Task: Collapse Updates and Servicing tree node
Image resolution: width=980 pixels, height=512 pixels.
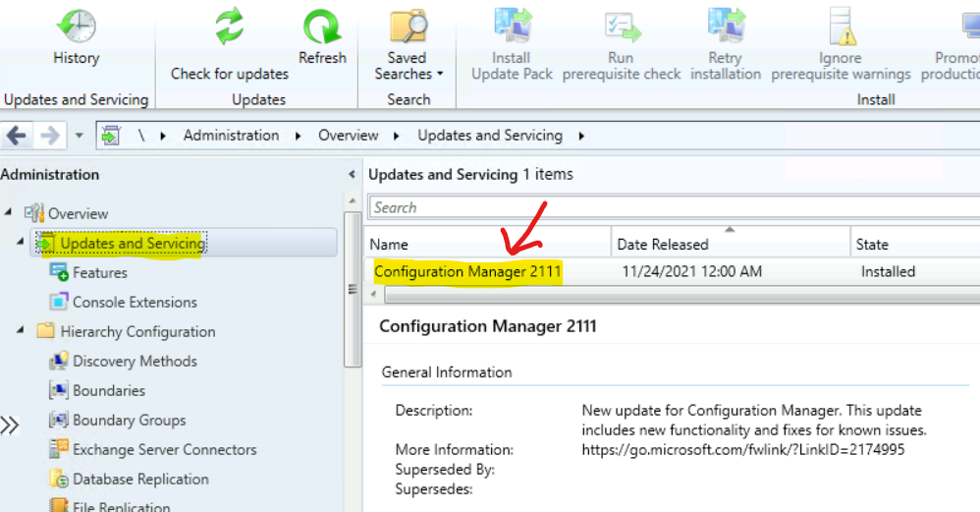Action: pos(20,241)
